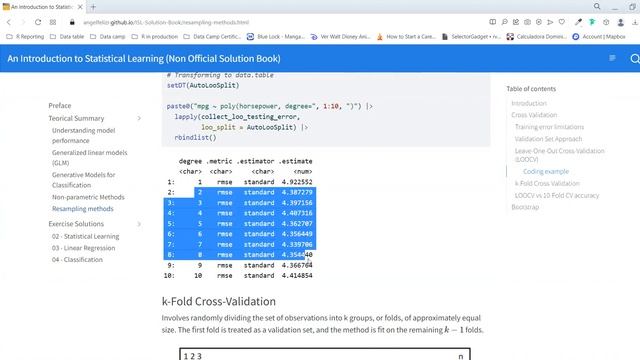Open the Preface sidebar page
The height and width of the screenshot is (360, 640).
pos(60,106)
